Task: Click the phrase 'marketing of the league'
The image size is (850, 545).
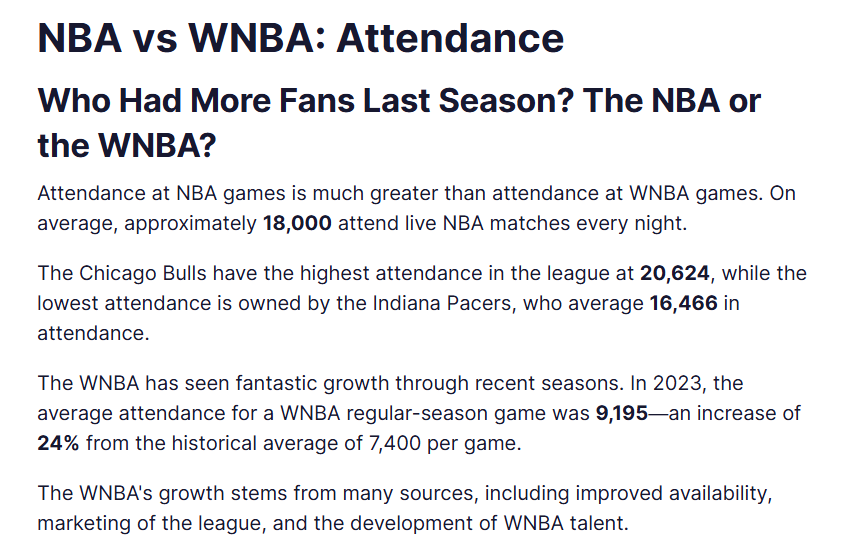Action: point(151,523)
